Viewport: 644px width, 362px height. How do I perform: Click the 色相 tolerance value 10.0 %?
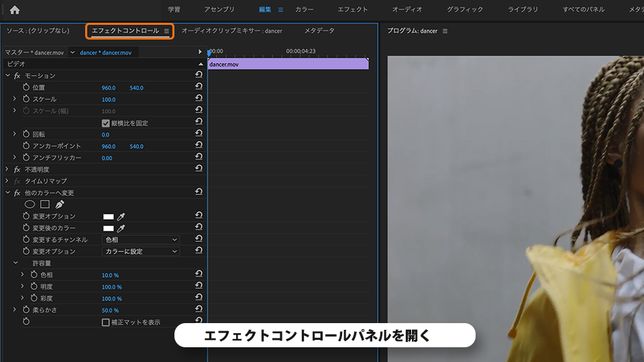tap(110, 275)
